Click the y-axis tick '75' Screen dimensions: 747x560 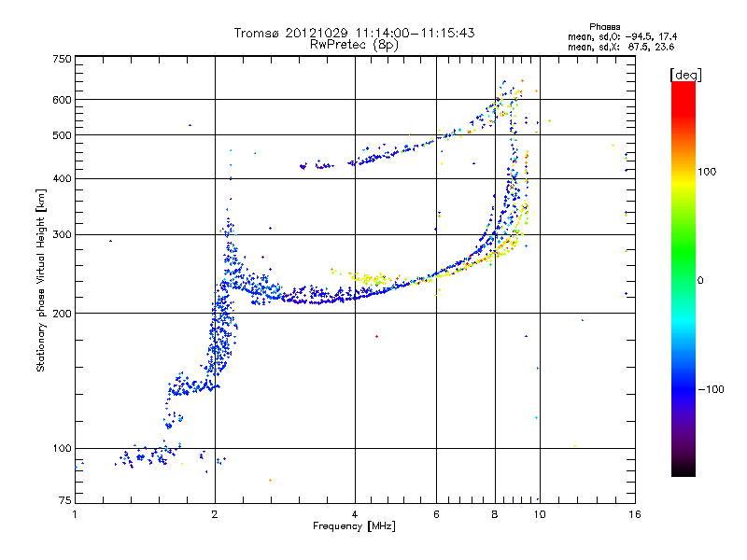[65, 500]
